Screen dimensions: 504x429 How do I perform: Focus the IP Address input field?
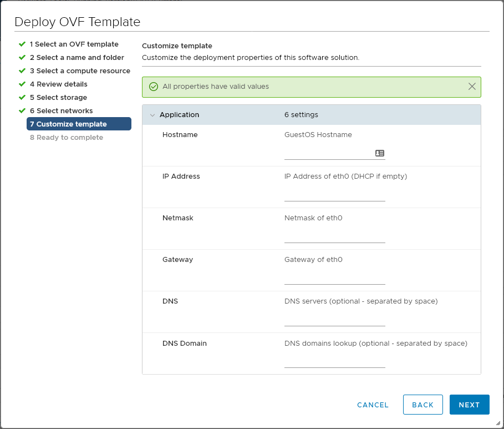[334, 195]
